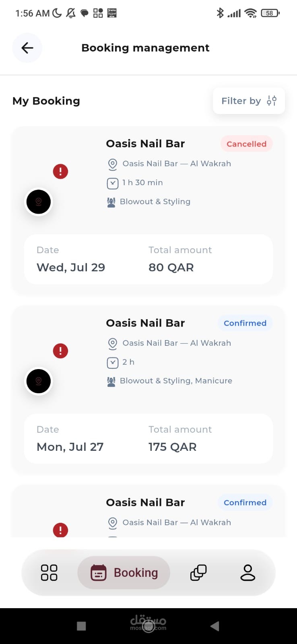This screenshot has width=297, height=644.
Task: Tap the clock icon beside 2 h
Action: point(113,363)
